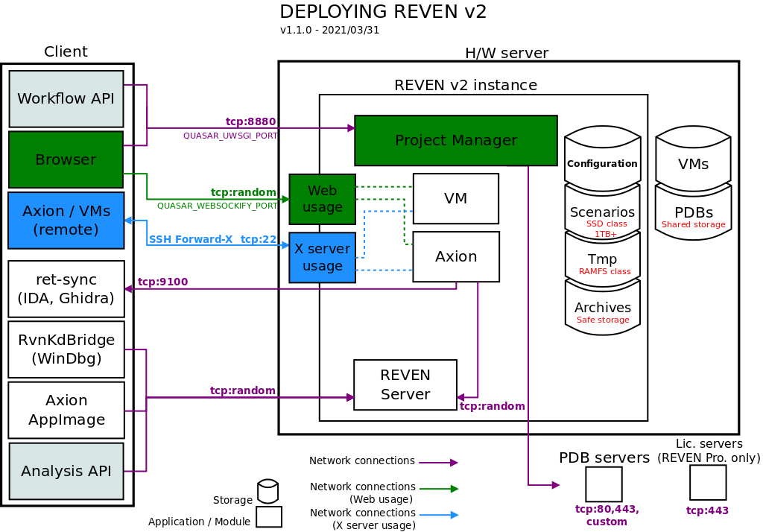Screen dimensions: 763x532
Task: Toggle the Browser client entry
Action: [x=66, y=159]
